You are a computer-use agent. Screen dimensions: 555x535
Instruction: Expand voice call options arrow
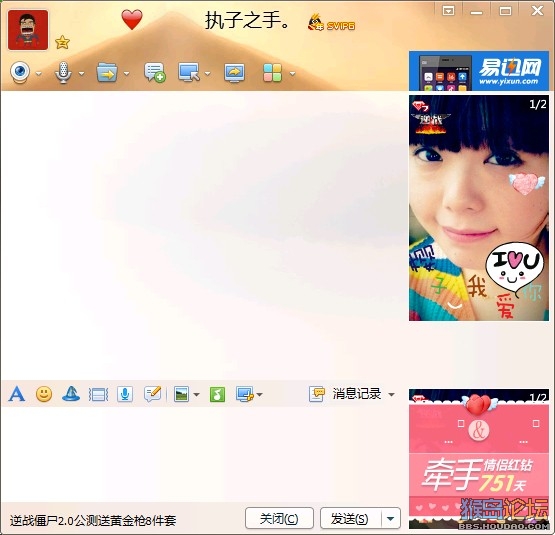tap(81, 74)
